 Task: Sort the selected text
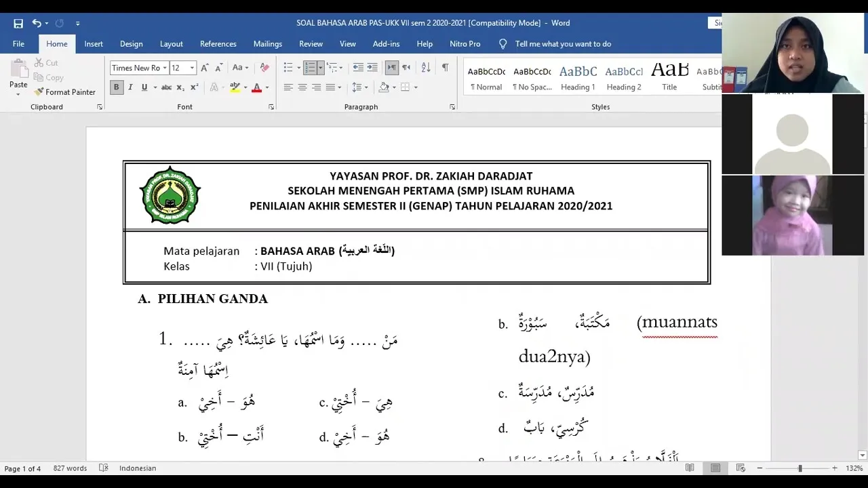[x=426, y=68]
